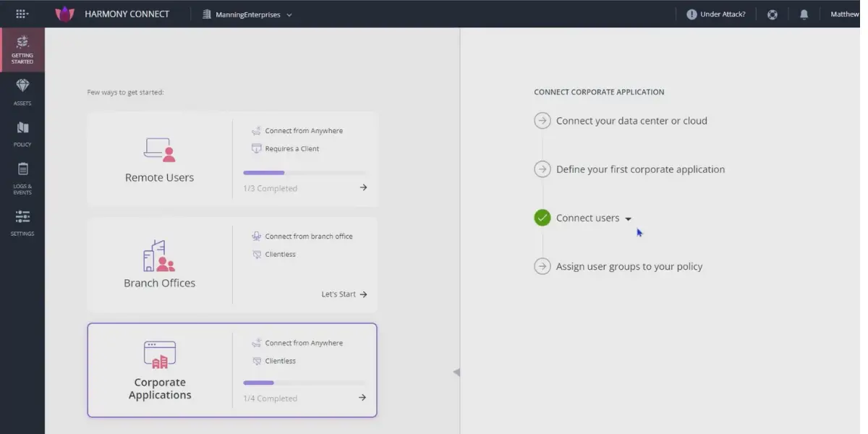Open the ManningEnterprises account dropdown
The width and height of the screenshot is (868, 434).
(x=247, y=14)
